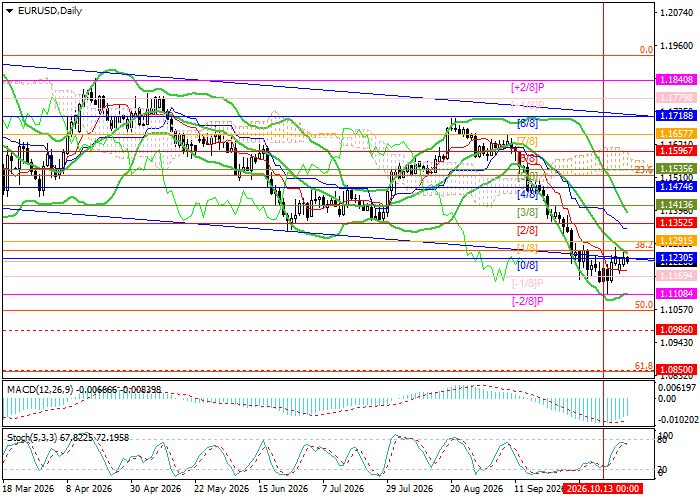
Task: Click the 15 Jun 2026 date label
Action: pos(283,489)
